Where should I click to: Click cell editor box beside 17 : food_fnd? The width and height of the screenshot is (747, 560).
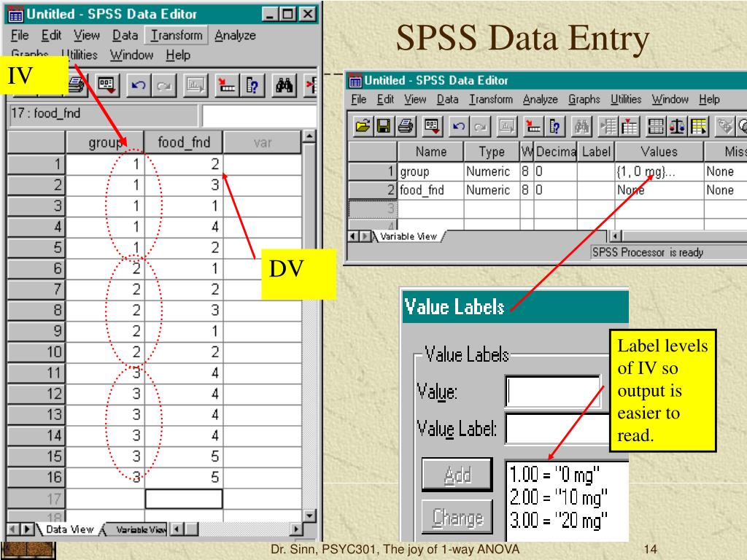point(259,114)
